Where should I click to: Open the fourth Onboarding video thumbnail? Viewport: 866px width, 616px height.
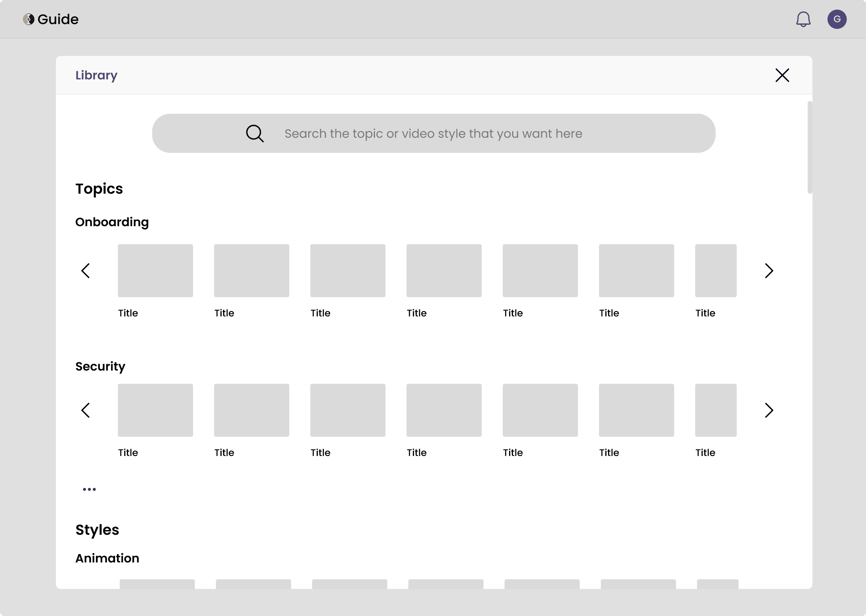[x=444, y=271]
